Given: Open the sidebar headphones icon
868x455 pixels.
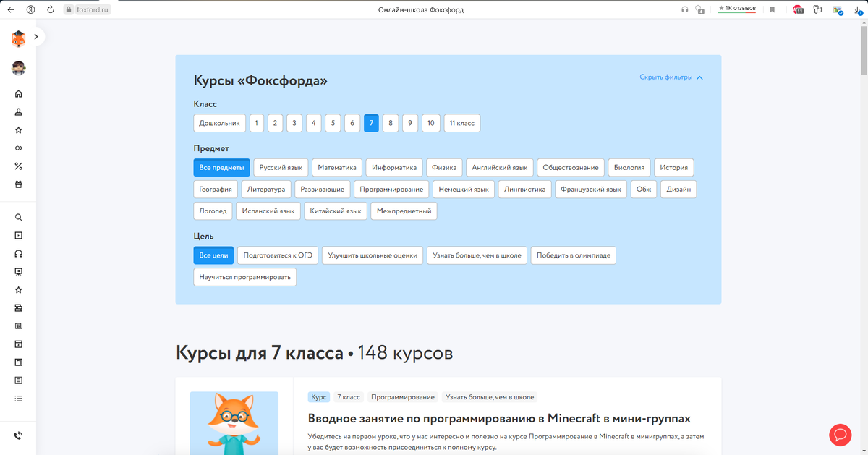Looking at the screenshot, I should pyautogui.click(x=18, y=253).
